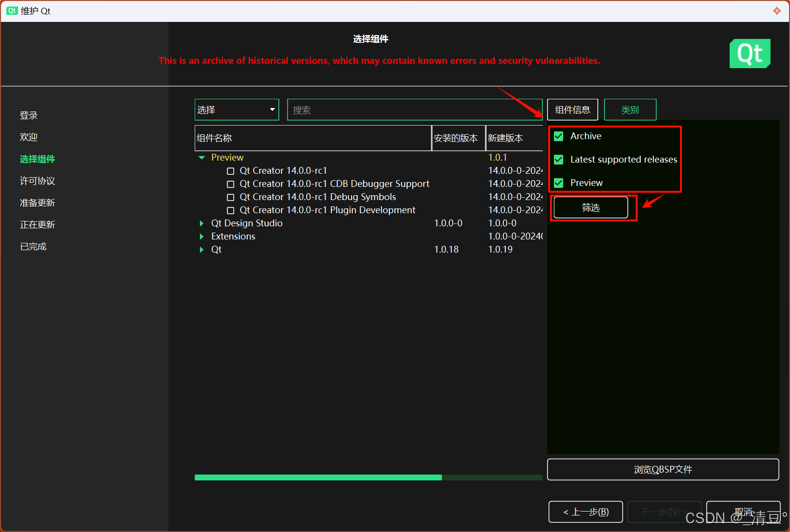Screen dimensions: 790x532
Task: Check Qt Creator Debug Symbols box
Action: click(231, 197)
